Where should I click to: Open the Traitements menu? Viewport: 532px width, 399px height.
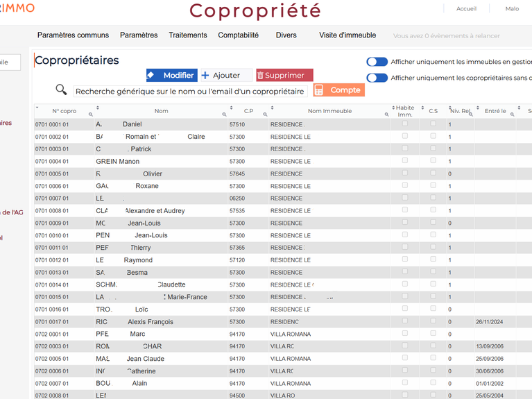click(x=188, y=35)
